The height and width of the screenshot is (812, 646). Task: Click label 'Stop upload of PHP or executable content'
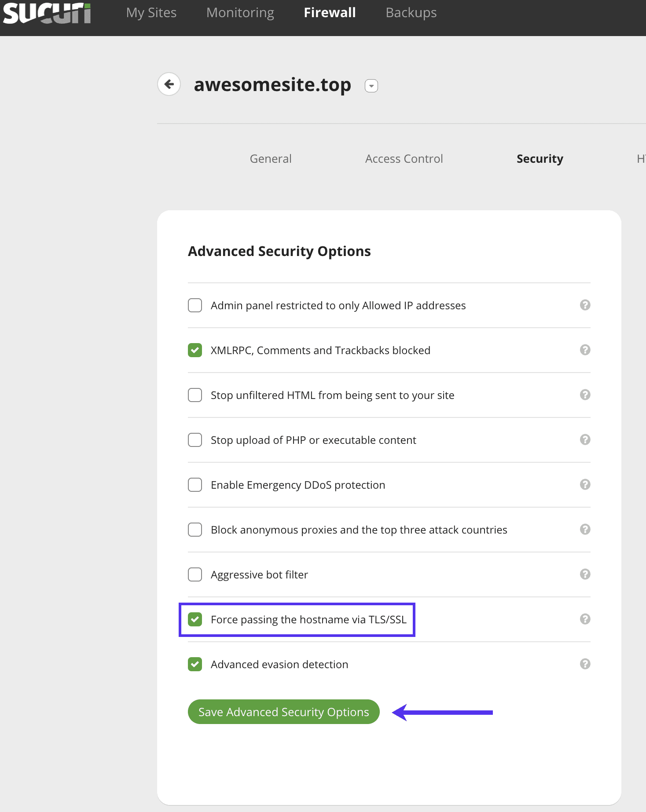tap(313, 440)
